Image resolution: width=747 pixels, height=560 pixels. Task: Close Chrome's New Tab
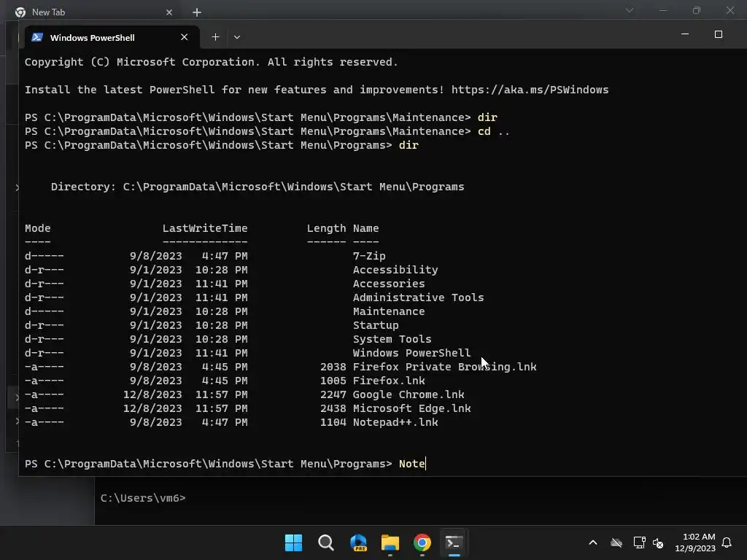(x=169, y=12)
